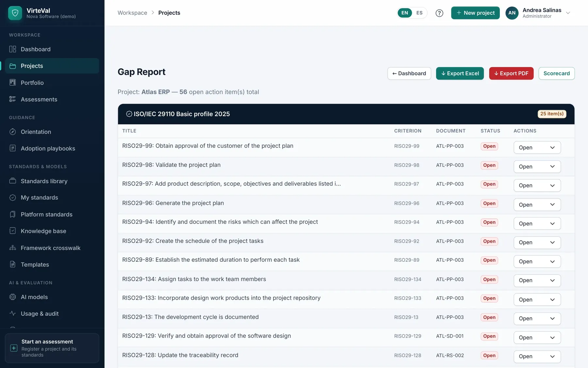Click the Standards library icon
Image resolution: width=588 pixels, height=368 pixels.
click(x=13, y=181)
